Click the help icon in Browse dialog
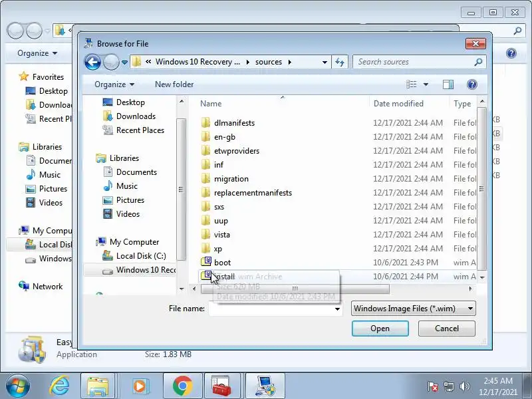The height and width of the screenshot is (399, 532). click(x=472, y=84)
